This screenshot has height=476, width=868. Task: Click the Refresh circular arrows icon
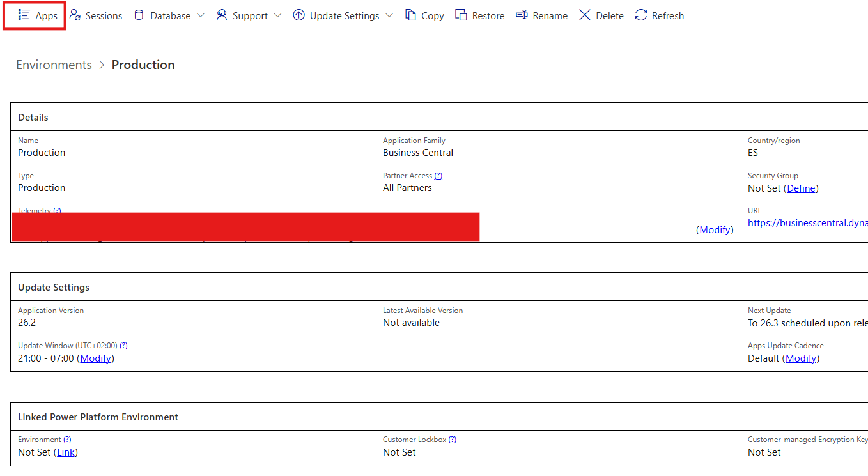coord(641,15)
